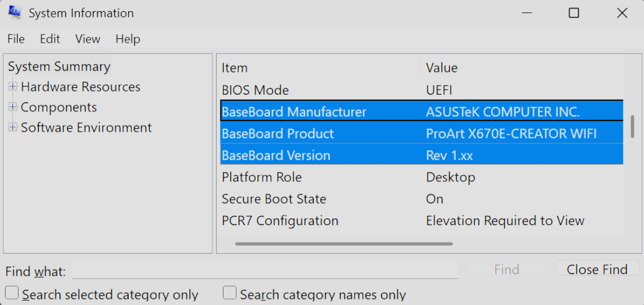Open the Edit menu
This screenshot has width=644, height=305.
pos(50,39)
